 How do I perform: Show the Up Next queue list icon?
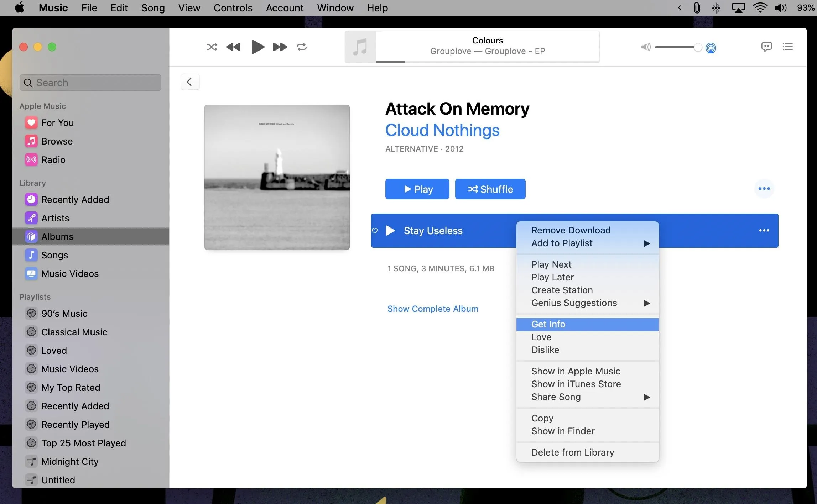[x=787, y=47]
